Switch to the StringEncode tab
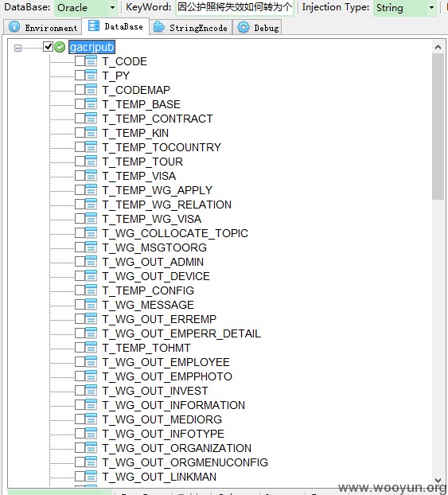Viewport: 448px width, 495px height. (x=190, y=28)
